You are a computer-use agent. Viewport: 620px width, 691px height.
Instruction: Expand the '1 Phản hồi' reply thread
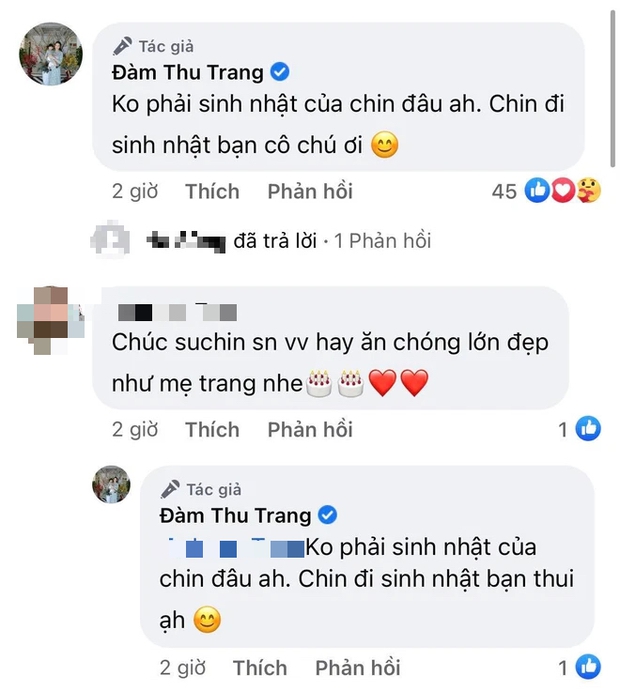click(382, 241)
